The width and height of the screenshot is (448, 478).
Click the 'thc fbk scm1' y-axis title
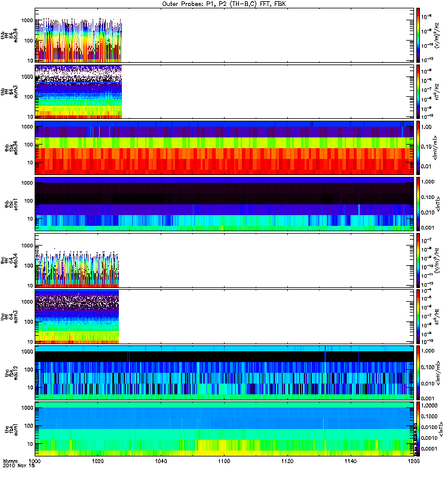(11, 429)
